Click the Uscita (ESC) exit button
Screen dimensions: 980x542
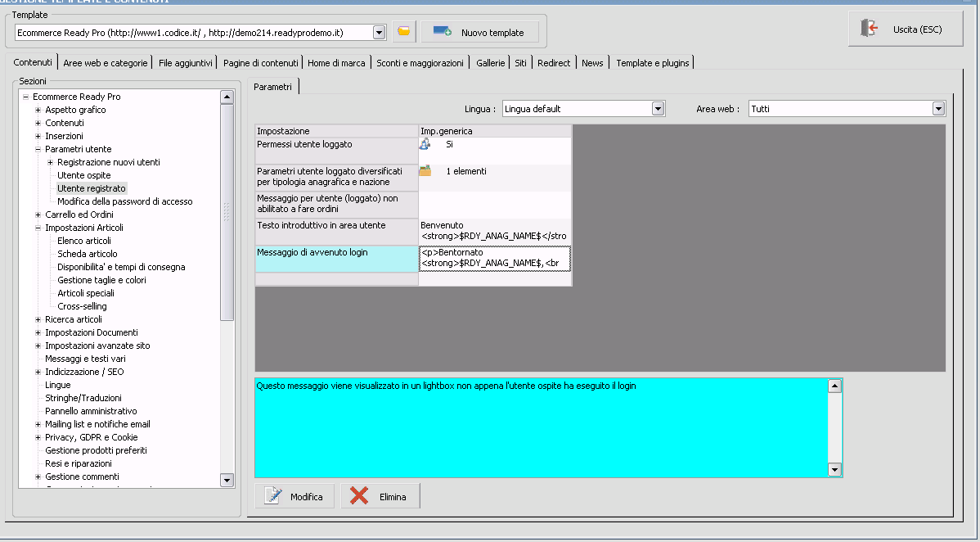tap(905, 29)
